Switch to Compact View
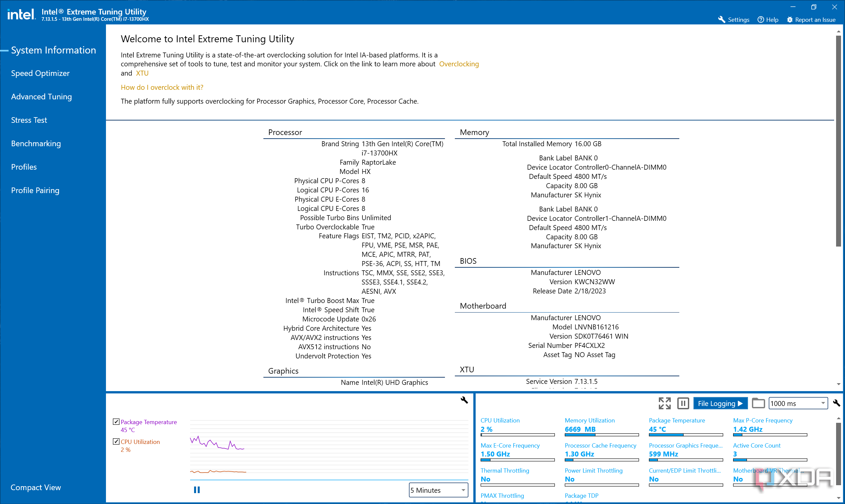 point(36,487)
